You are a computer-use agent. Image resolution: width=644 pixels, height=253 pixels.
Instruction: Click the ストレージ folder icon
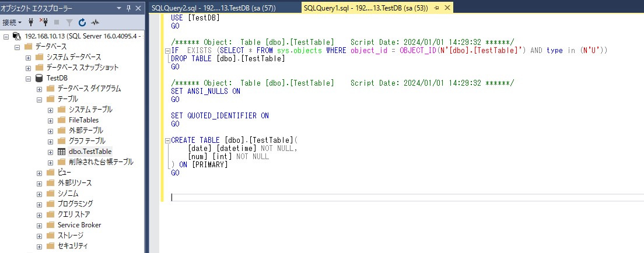(x=51, y=236)
